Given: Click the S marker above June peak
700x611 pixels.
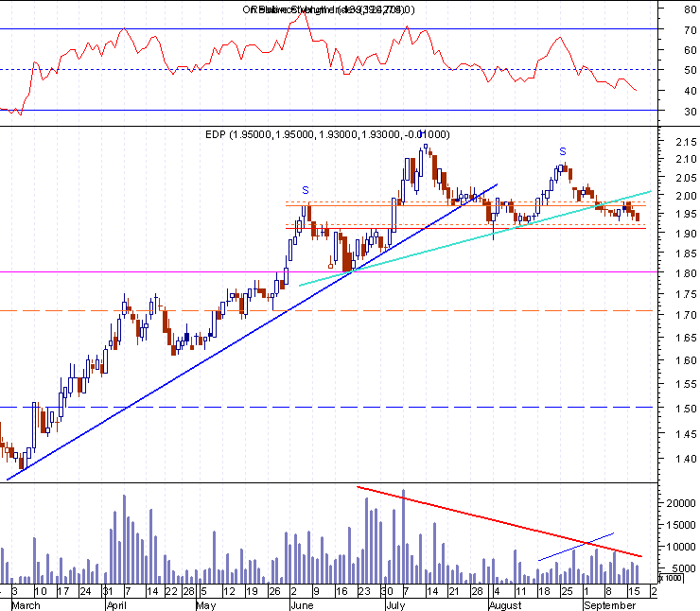Looking at the screenshot, I should click(306, 190).
